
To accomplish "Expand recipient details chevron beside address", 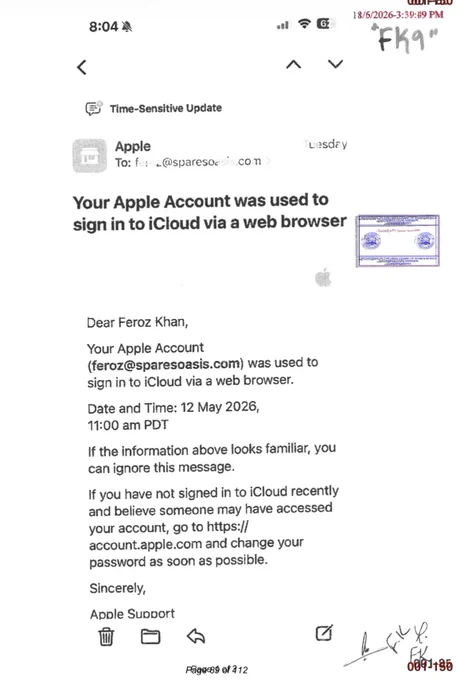I will pyautogui.click(x=269, y=162).
